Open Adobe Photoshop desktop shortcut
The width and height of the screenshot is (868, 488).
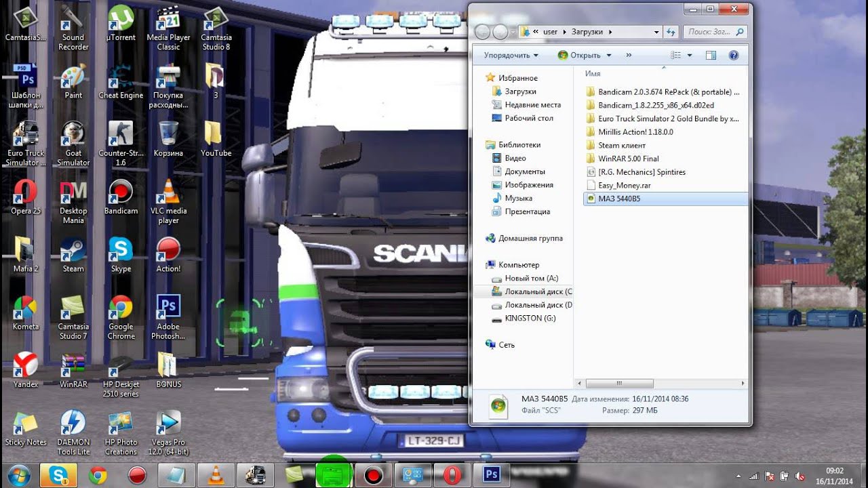click(168, 317)
